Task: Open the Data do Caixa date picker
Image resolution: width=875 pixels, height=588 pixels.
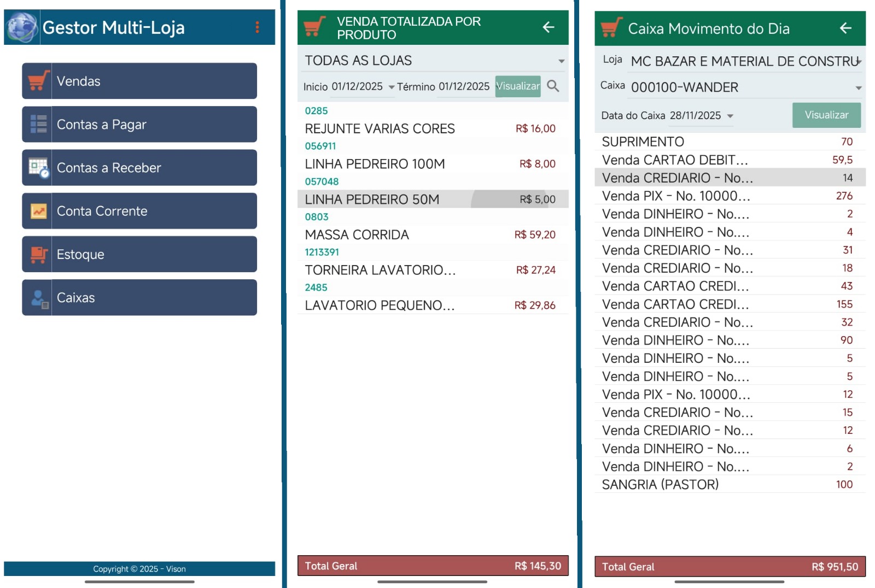Action: point(730,116)
